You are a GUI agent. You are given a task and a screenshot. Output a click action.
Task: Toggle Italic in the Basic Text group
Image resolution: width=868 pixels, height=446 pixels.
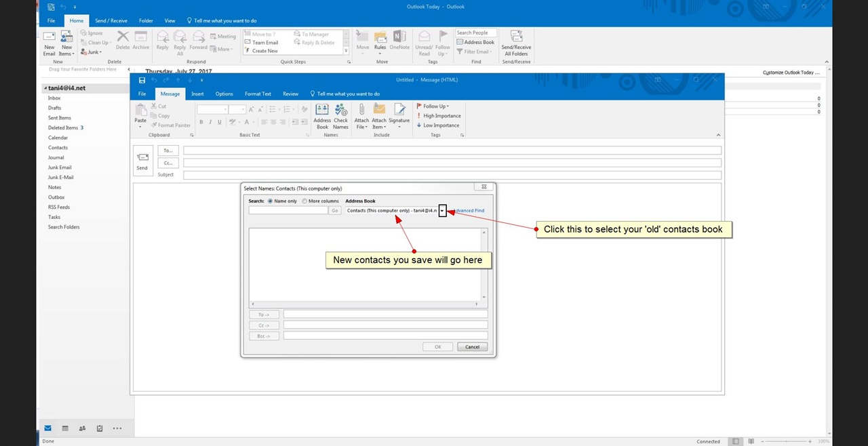[210, 122]
